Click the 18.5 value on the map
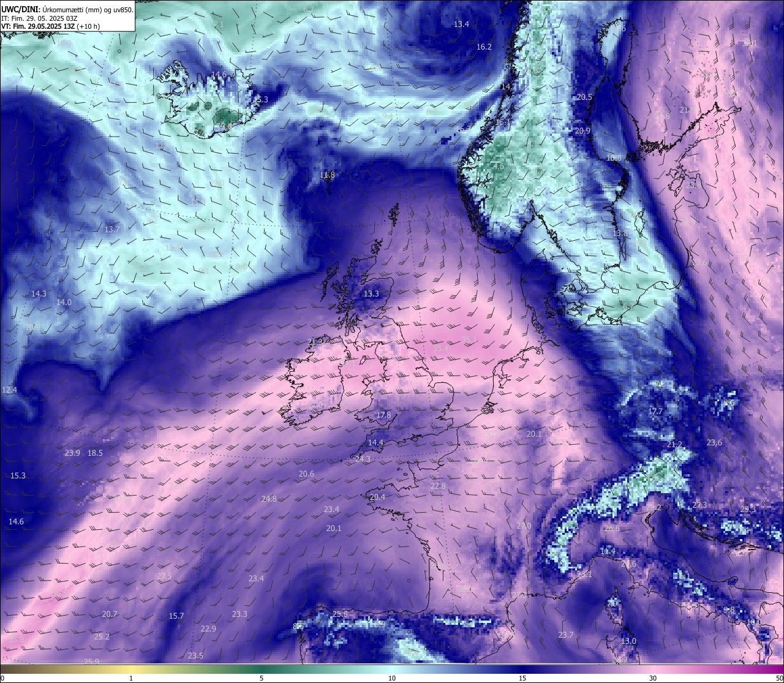The image size is (784, 683). 95,453
